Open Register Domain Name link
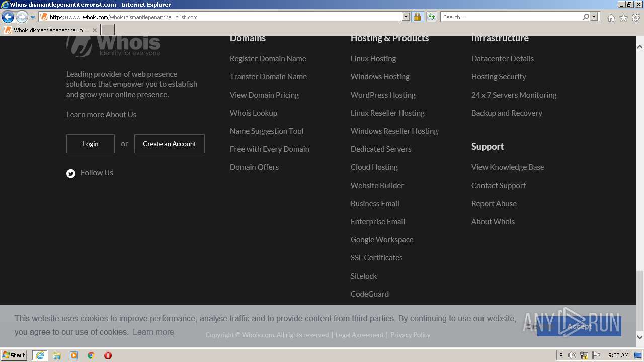The height and width of the screenshot is (362, 644). 268,59
